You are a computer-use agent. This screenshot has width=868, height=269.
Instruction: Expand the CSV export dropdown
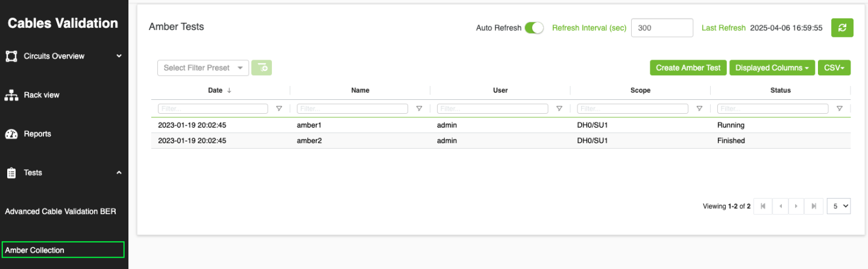point(834,68)
